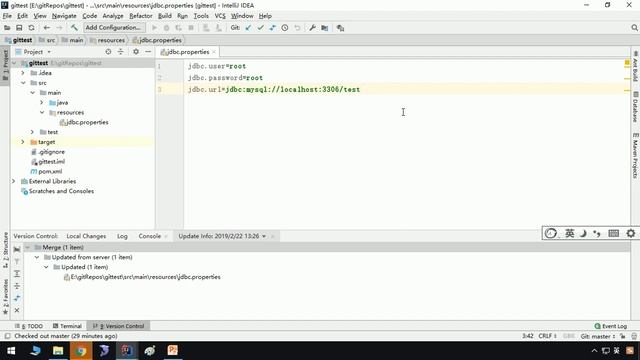Collapse Updated from server node
This screenshot has width=640, height=360.
coord(37,257)
